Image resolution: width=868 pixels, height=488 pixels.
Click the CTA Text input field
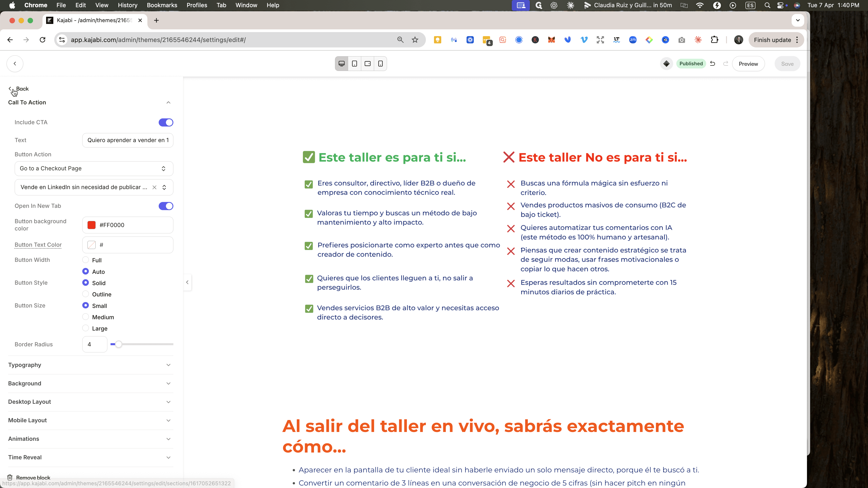click(x=128, y=140)
